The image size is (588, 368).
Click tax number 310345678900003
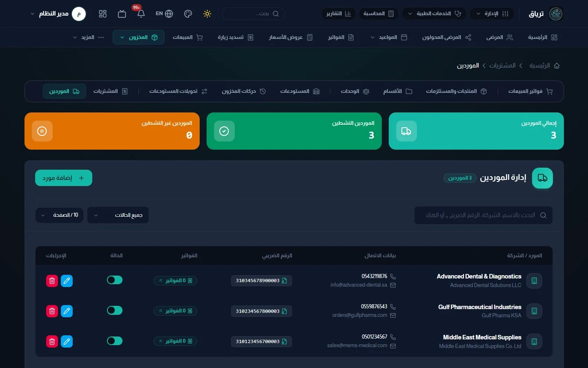tap(261, 281)
